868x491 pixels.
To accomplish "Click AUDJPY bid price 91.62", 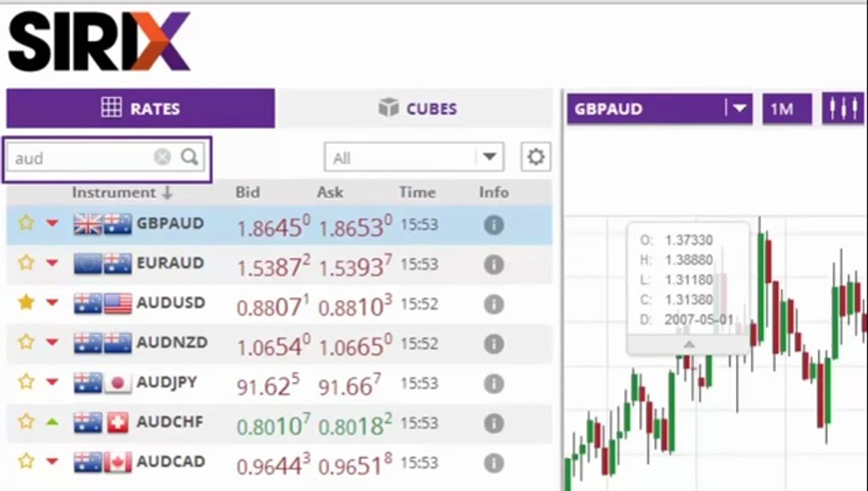I will (x=268, y=385).
